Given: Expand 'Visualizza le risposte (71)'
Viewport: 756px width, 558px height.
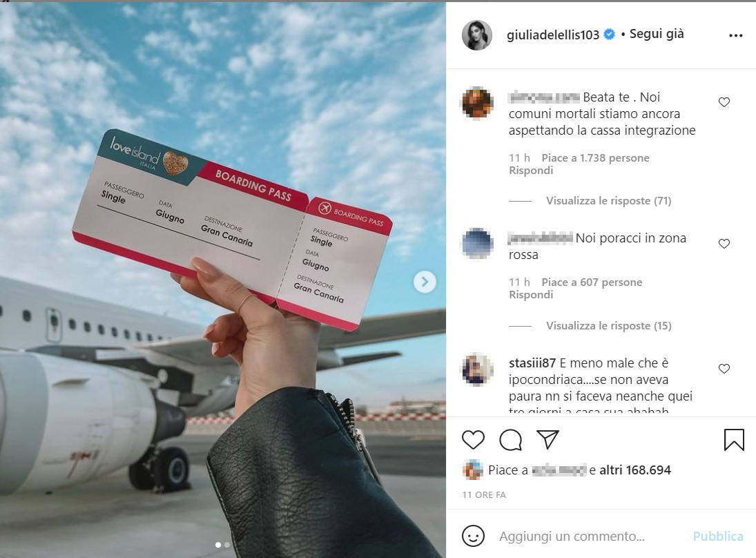Looking at the screenshot, I should [x=608, y=201].
